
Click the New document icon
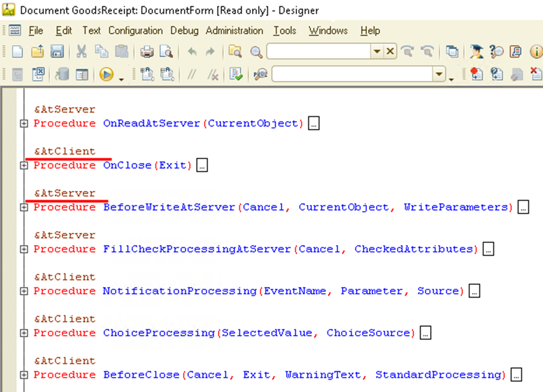click(17, 52)
